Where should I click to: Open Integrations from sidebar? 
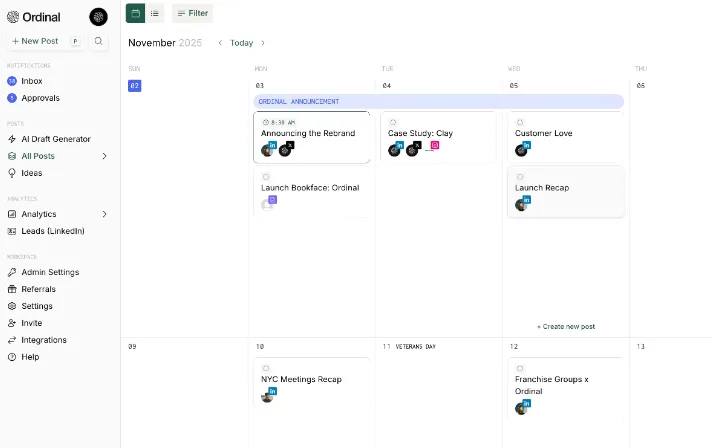[44, 340]
